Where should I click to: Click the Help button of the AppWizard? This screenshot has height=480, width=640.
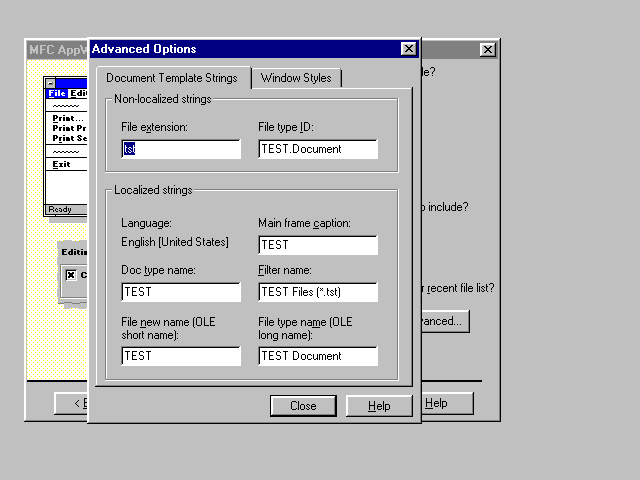(x=446, y=404)
